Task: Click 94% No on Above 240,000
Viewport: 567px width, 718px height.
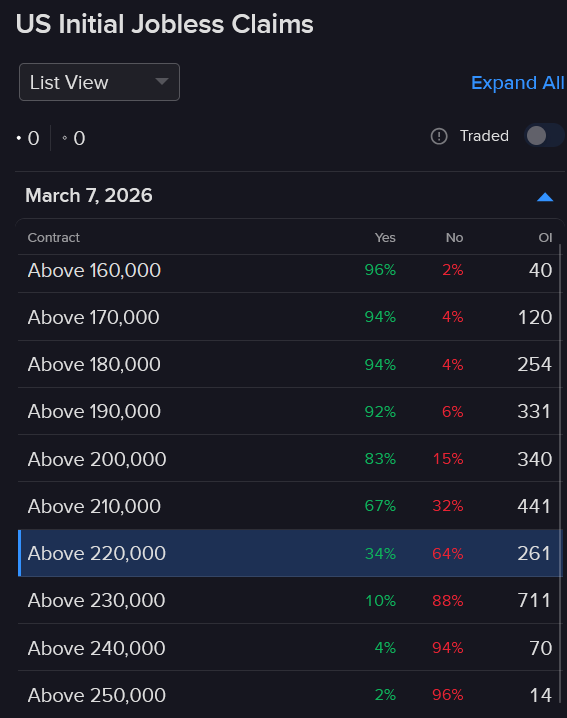Action: click(447, 648)
